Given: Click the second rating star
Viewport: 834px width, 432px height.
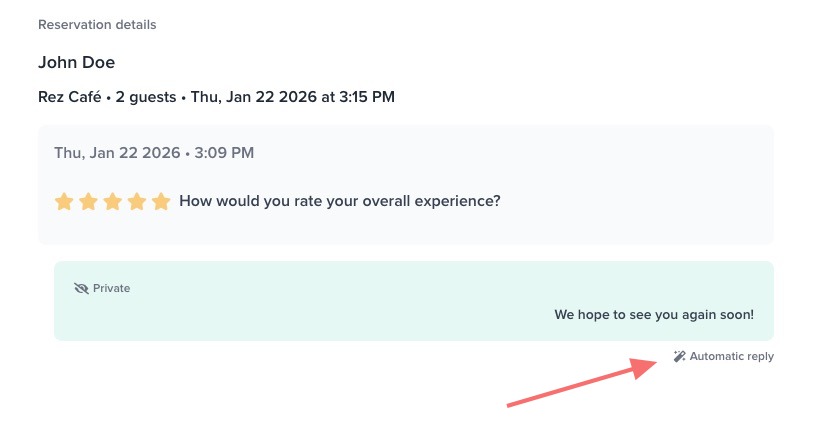Looking at the screenshot, I should point(88,202).
